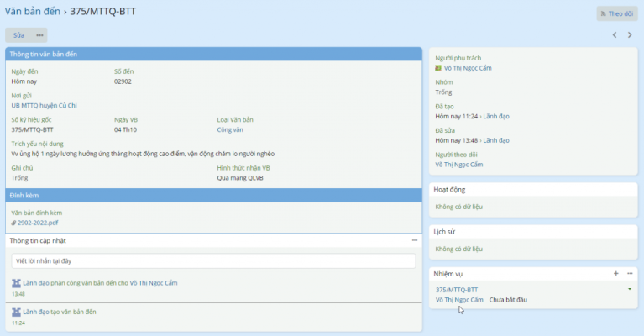Add a new task with Nhiệm vụ plus icon
The image size is (644, 336).
coord(615,274)
